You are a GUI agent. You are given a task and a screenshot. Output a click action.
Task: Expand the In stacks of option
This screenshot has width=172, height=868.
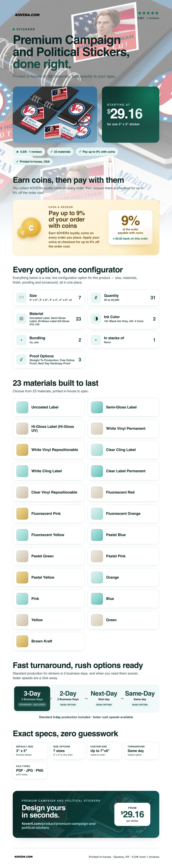[123, 340]
